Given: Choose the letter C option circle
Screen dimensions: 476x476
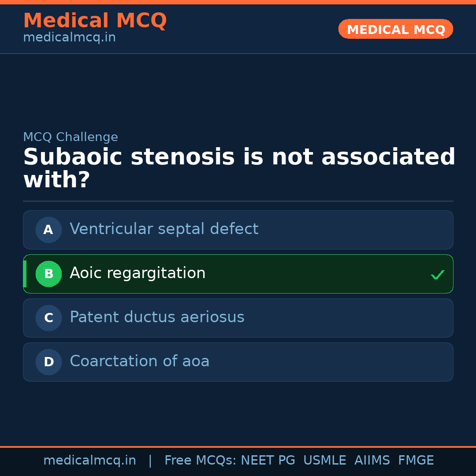Looking at the screenshot, I should click(48, 318).
